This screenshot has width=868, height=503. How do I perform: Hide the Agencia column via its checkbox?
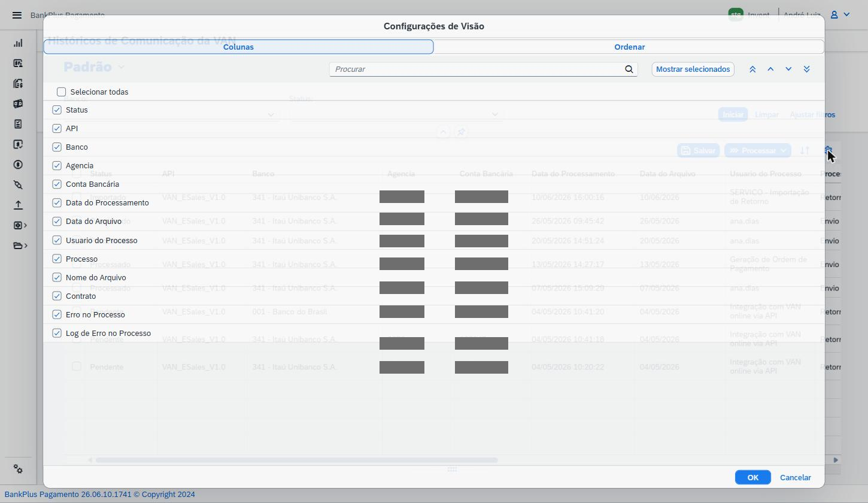tap(57, 166)
